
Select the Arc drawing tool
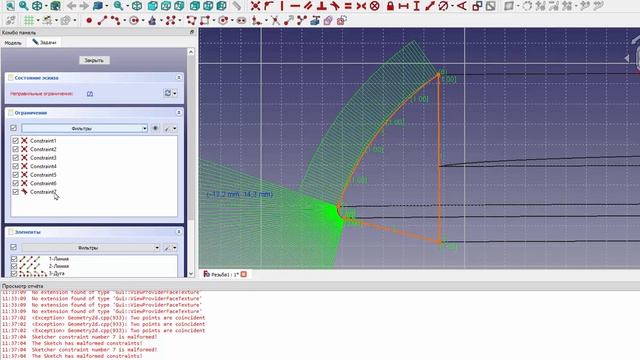(x=115, y=20)
